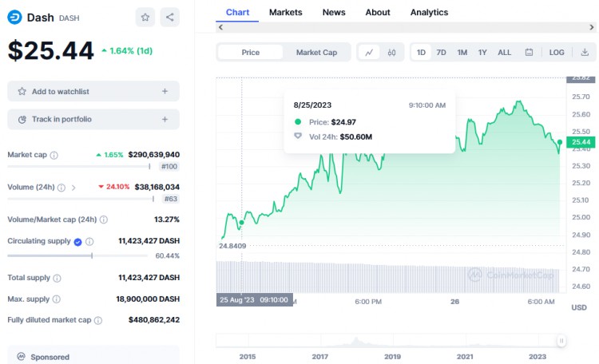Click the Dash coin logo icon
Viewport: 599px width, 364px height.
[x=14, y=18]
